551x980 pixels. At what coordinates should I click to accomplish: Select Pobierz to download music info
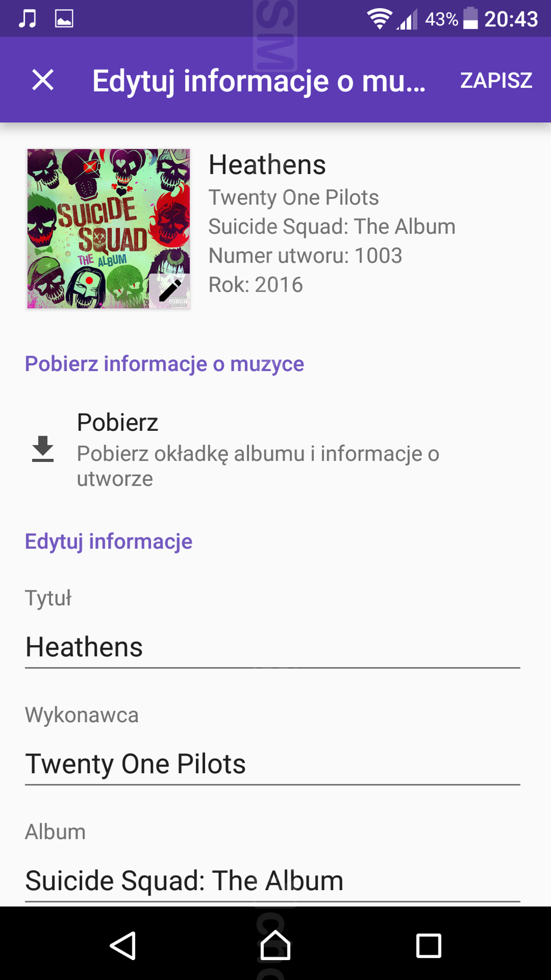pyautogui.click(x=117, y=422)
